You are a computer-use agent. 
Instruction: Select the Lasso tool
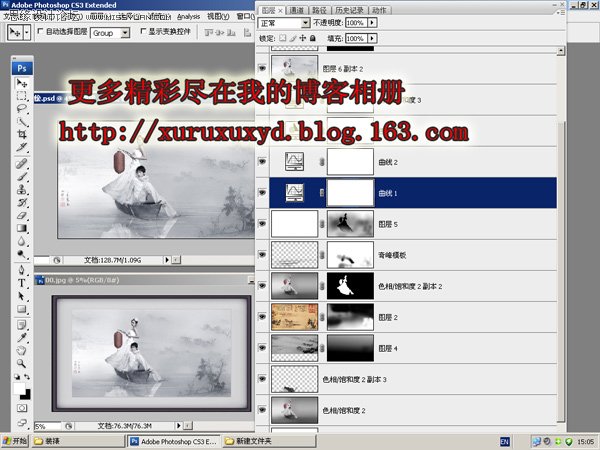[x=22, y=108]
